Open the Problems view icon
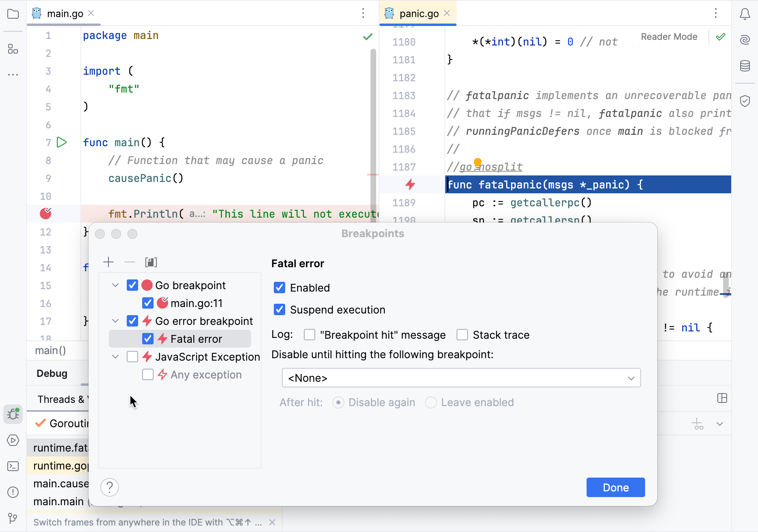 click(x=13, y=492)
